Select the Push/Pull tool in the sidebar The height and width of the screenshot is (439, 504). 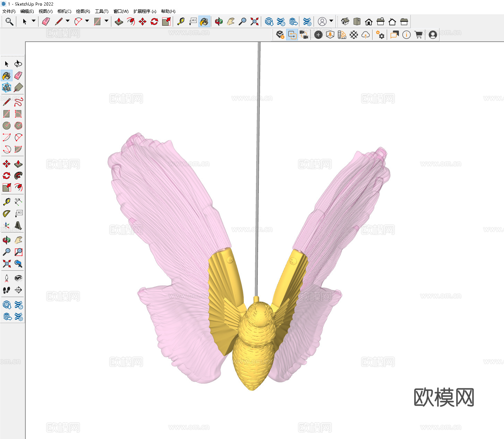click(18, 163)
